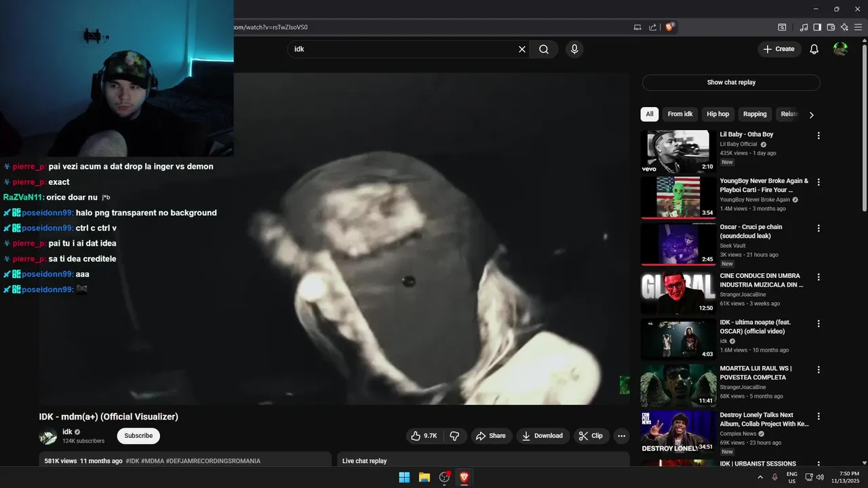The height and width of the screenshot is (488, 868).
Task: Open idk channel name link
Action: pyautogui.click(x=67, y=432)
